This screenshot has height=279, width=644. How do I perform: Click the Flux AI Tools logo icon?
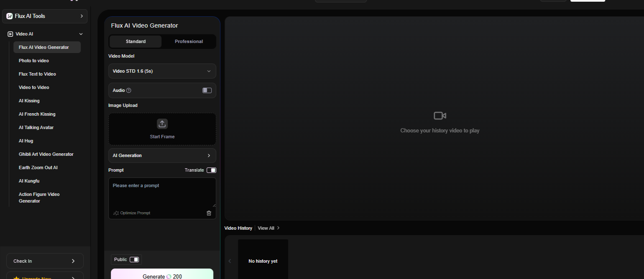click(10, 16)
